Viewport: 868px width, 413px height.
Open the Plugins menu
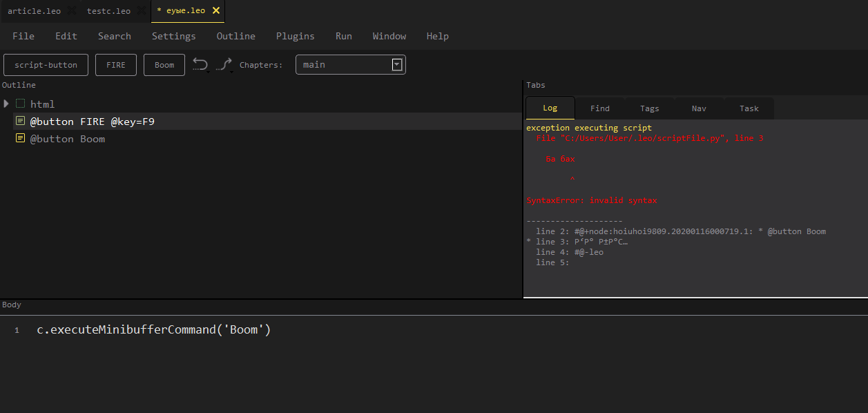pyautogui.click(x=295, y=36)
